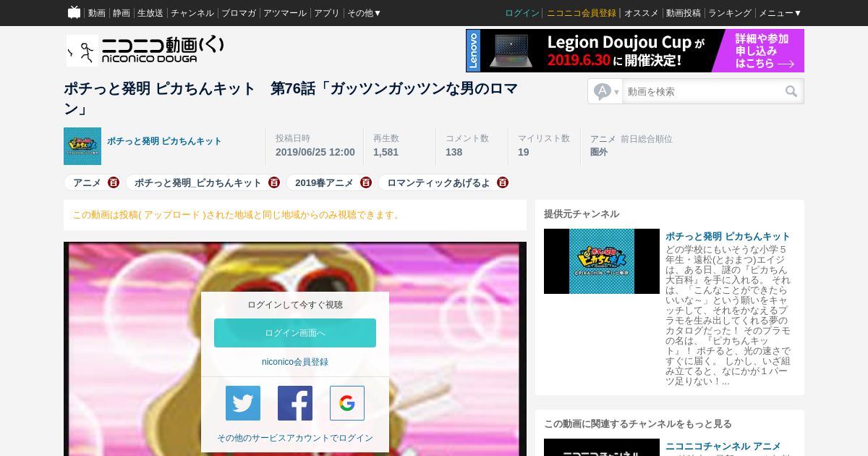Click その他のサービスアカウントでログイン link
Viewport: 868px width, 456px height.
click(295, 438)
